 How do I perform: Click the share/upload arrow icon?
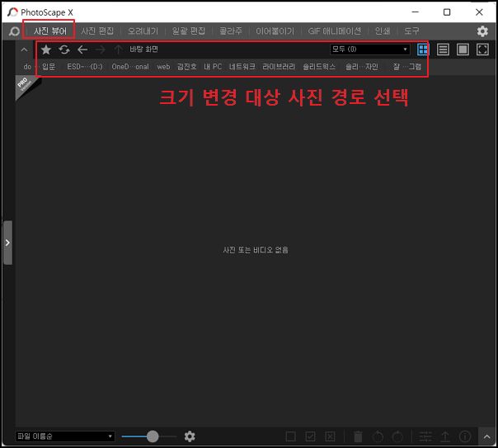[445, 436]
